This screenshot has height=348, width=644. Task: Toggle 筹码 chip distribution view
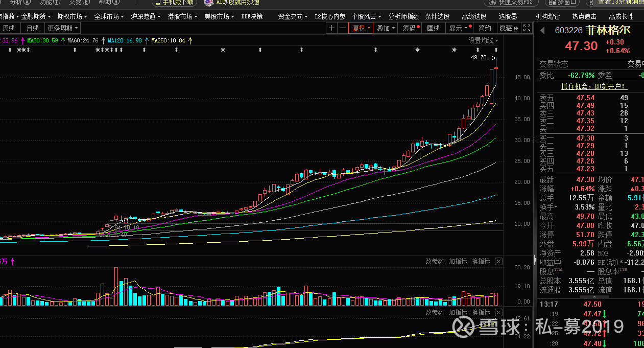click(411, 28)
